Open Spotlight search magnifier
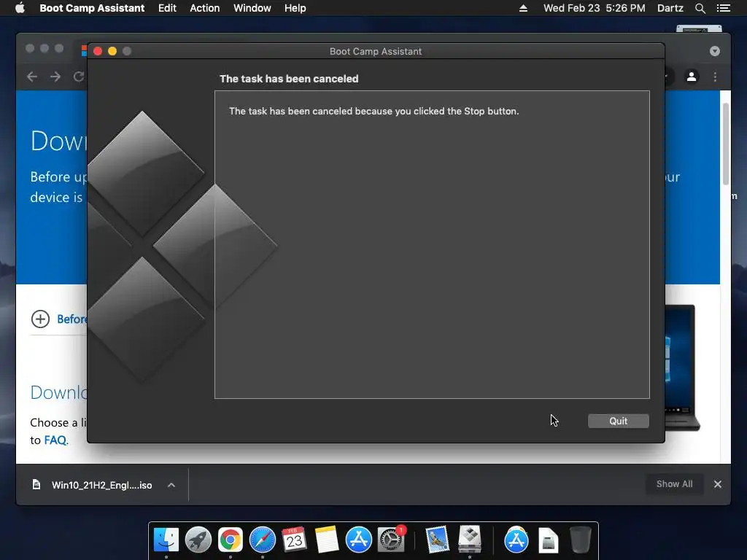 pos(700,8)
